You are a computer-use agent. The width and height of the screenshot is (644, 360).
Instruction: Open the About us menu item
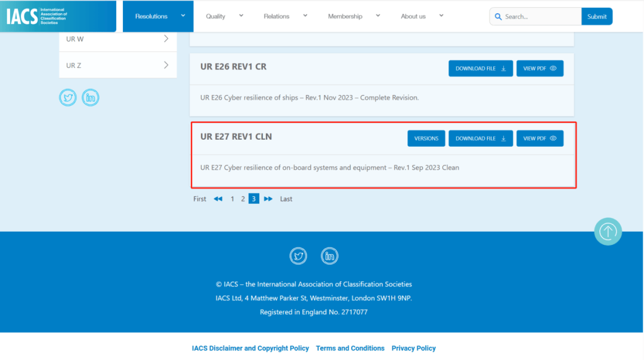[413, 16]
